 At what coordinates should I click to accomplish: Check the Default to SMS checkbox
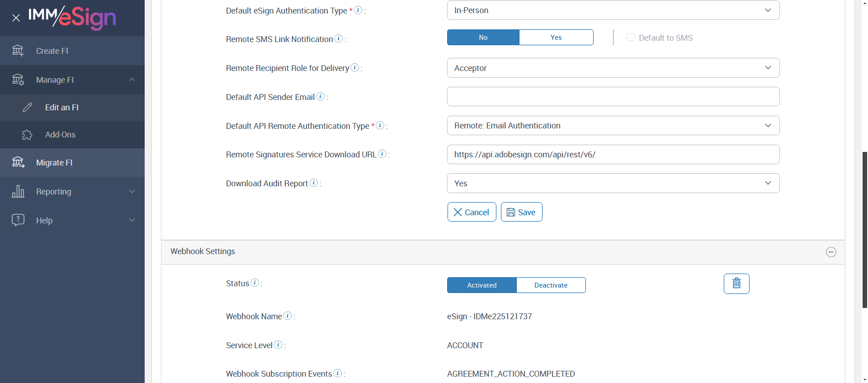[x=631, y=38]
